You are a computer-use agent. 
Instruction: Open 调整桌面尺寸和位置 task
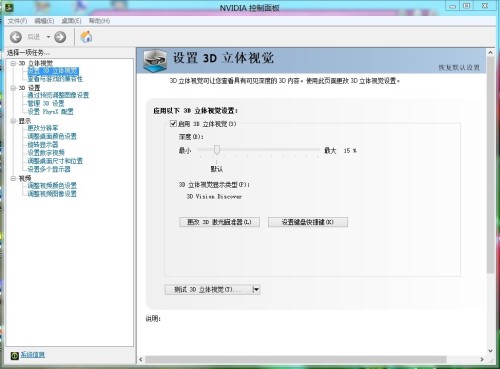pyautogui.click(x=55, y=161)
